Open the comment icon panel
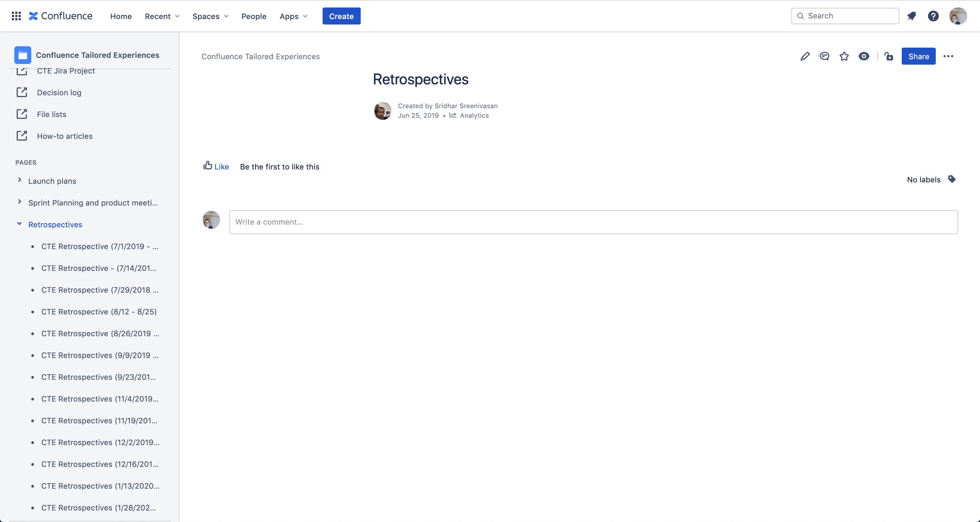Image resolution: width=980 pixels, height=522 pixels. (824, 56)
